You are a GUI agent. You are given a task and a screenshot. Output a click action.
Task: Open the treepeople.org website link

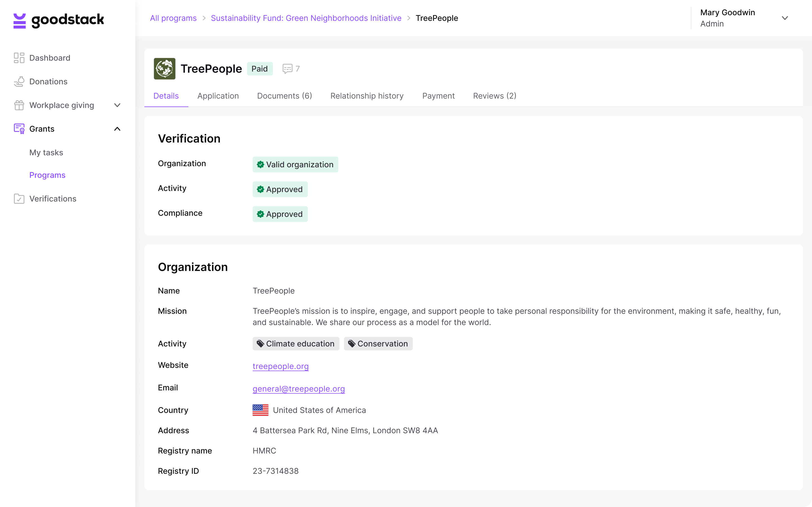[x=281, y=366]
